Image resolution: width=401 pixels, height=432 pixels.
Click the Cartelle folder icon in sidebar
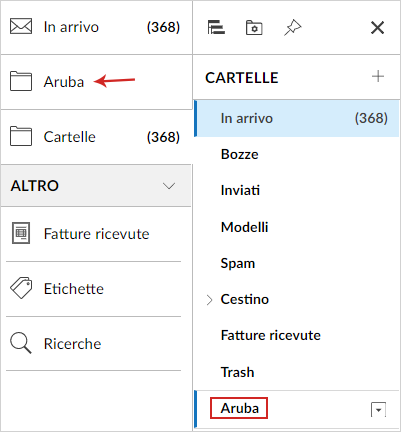coord(21,136)
